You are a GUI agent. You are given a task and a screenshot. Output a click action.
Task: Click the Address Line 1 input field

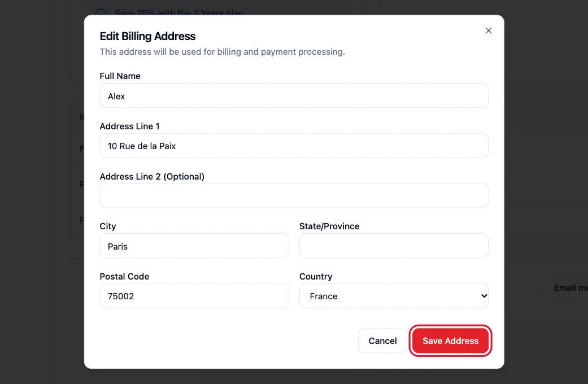point(294,146)
